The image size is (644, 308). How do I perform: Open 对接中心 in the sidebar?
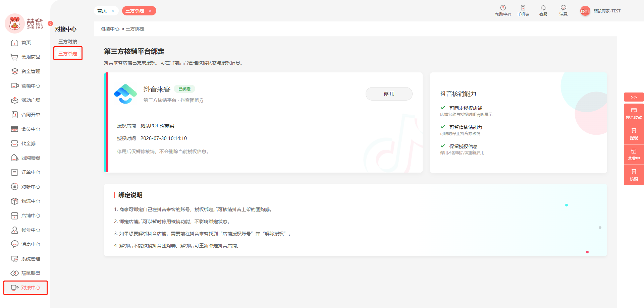coord(25,288)
